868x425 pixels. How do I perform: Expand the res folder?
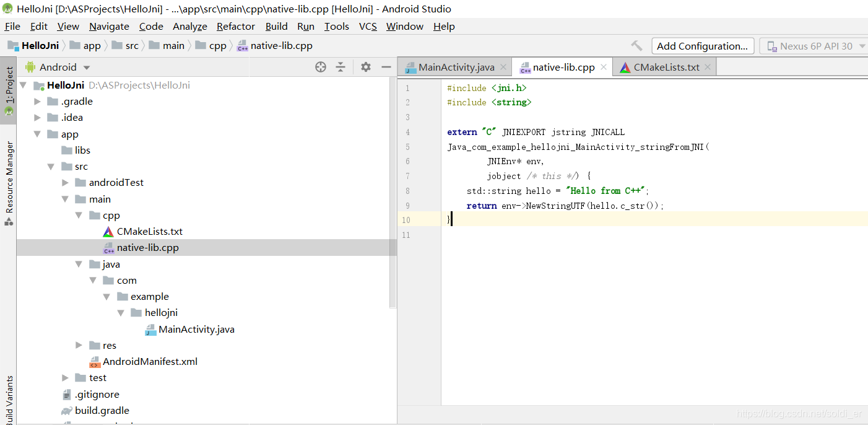79,346
